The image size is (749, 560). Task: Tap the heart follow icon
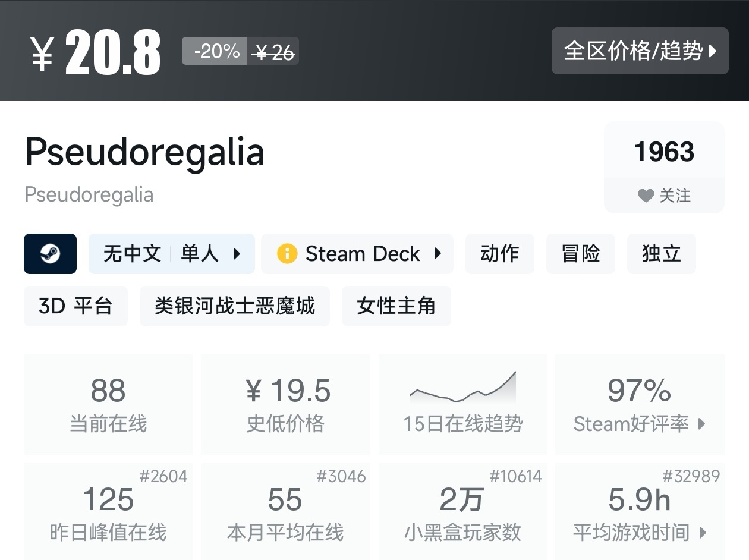click(646, 196)
